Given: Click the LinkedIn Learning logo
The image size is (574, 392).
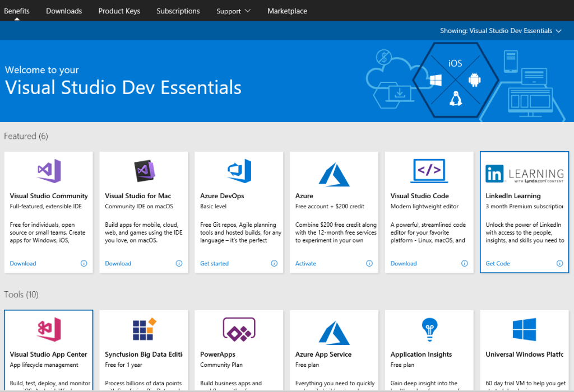Looking at the screenshot, I should pos(525,174).
